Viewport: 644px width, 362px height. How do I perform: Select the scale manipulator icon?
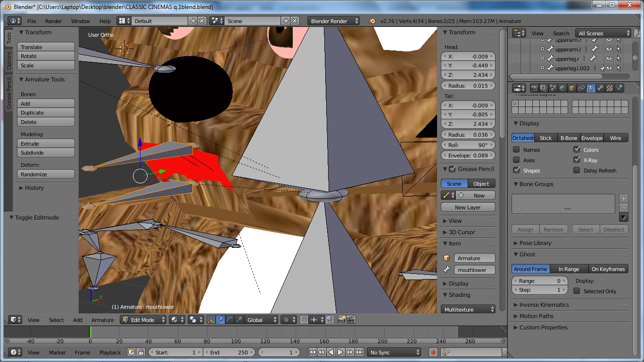click(x=239, y=320)
